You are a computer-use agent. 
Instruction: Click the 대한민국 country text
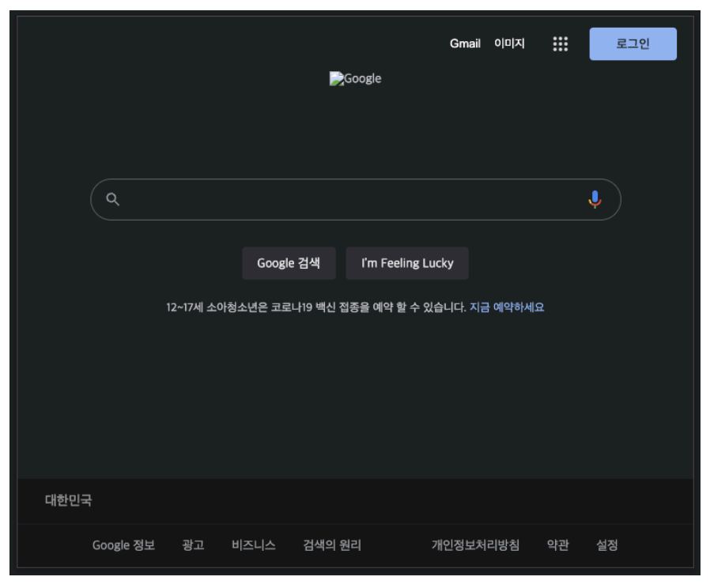(x=68, y=500)
